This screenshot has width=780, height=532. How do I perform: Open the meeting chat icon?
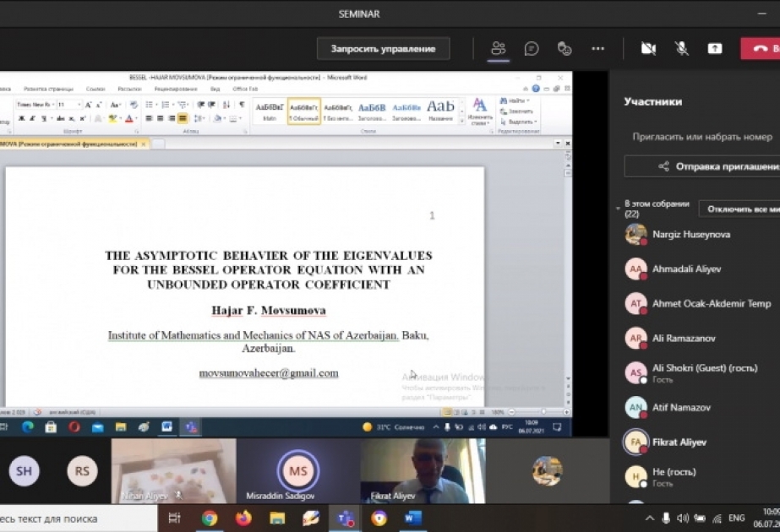532,48
